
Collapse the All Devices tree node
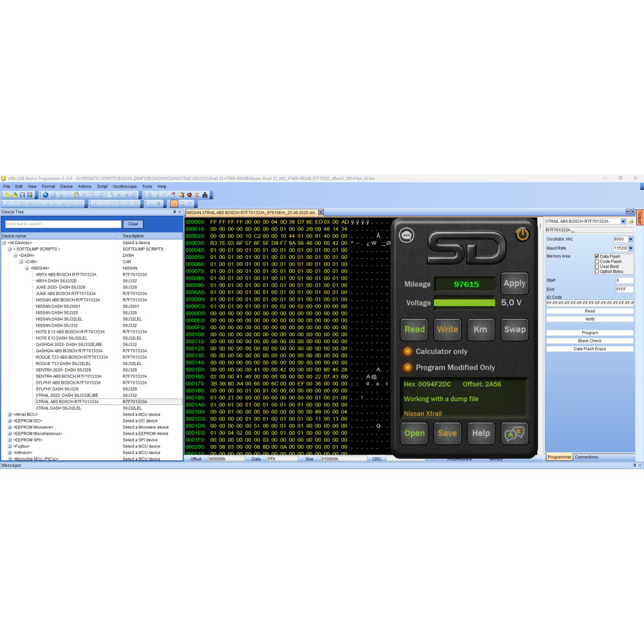(x=4, y=243)
